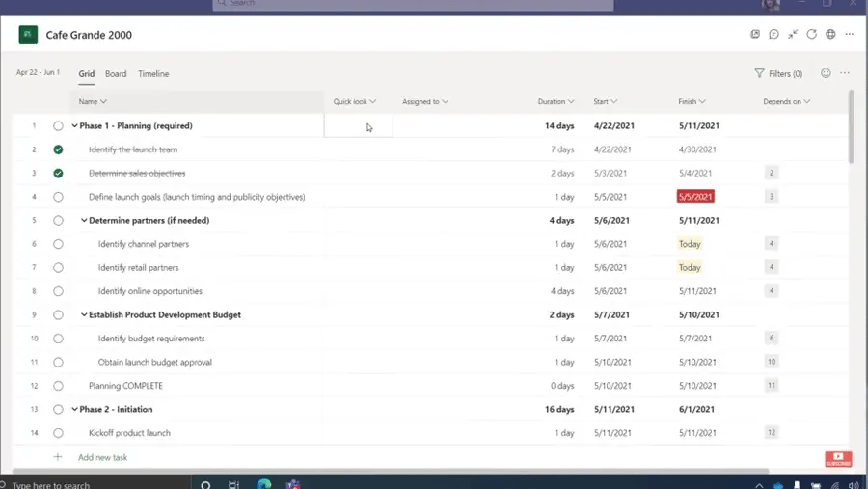This screenshot has height=489, width=868.
Task: Click overdue finish date 5/5/2021 in red
Action: [695, 197]
